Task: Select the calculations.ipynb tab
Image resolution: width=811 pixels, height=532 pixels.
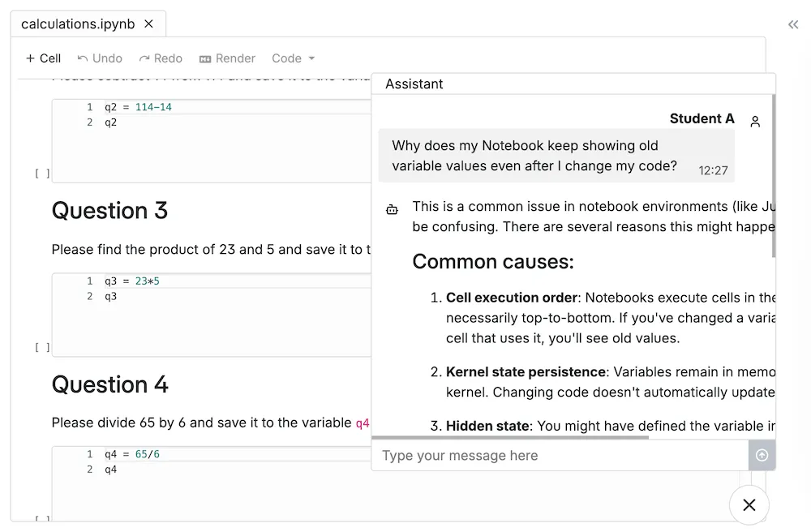Action: (88, 24)
